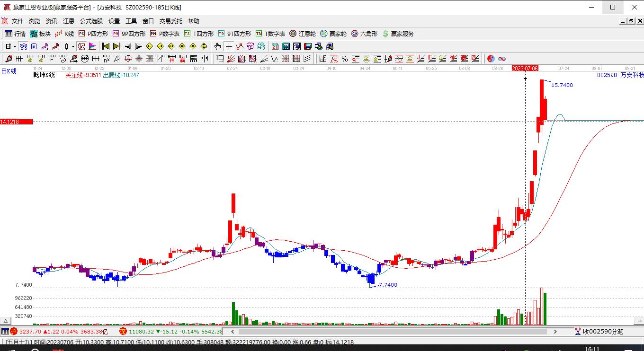Open the 六角形 hexagon chart tool
Screen dimensions: 644x351
[364, 34]
